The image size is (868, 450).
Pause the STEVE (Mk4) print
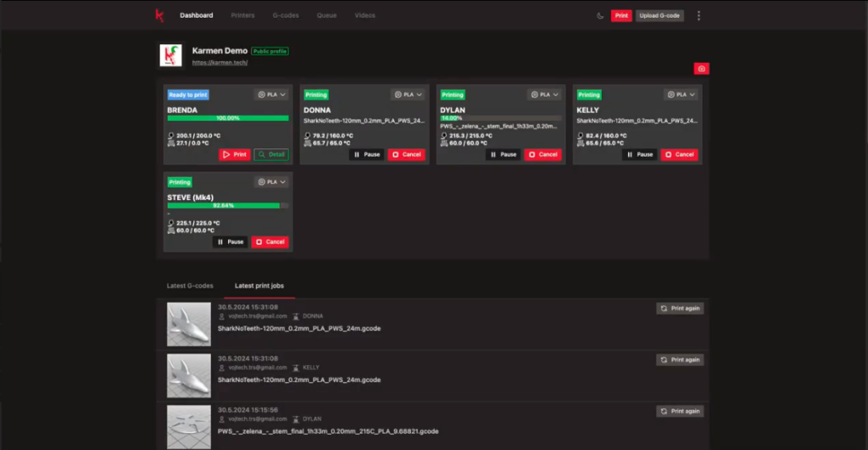click(230, 242)
